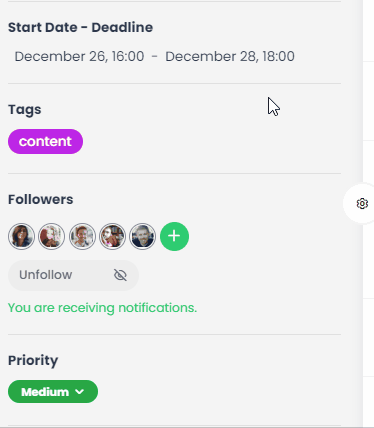
Task: Open the gear settings icon
Action: click(x=362, y=203)
